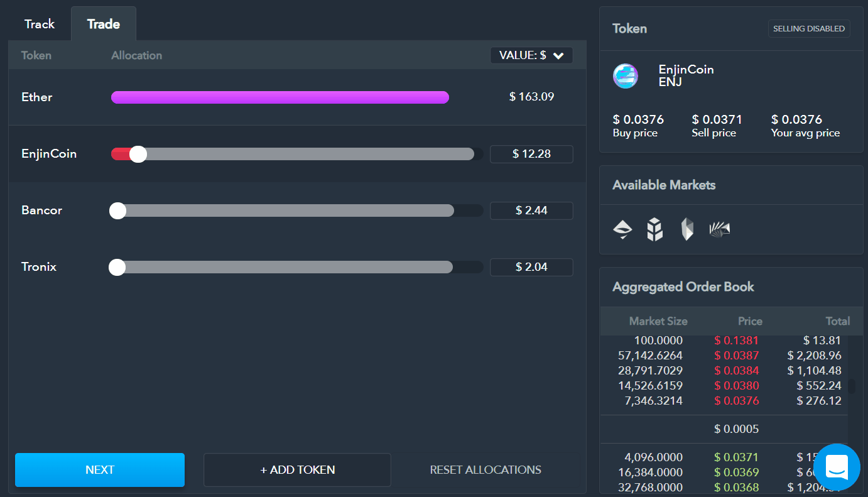Viewport: 868px width, 497px height.
Task: Select the Tronix row label
Action: (39, 267)
